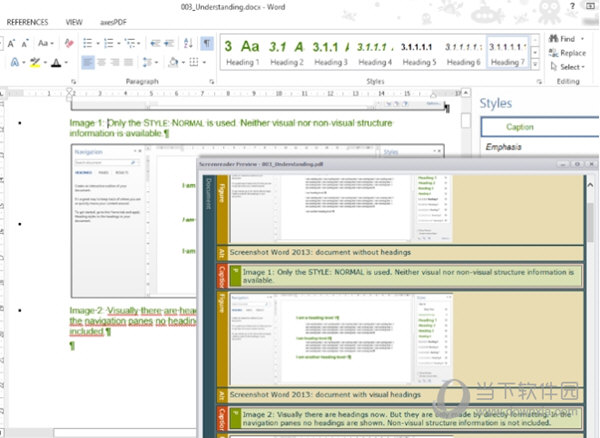Apply borders icon
Image resolution: width=600 pixels, height=438 pixels.
[x=194, y=62]
